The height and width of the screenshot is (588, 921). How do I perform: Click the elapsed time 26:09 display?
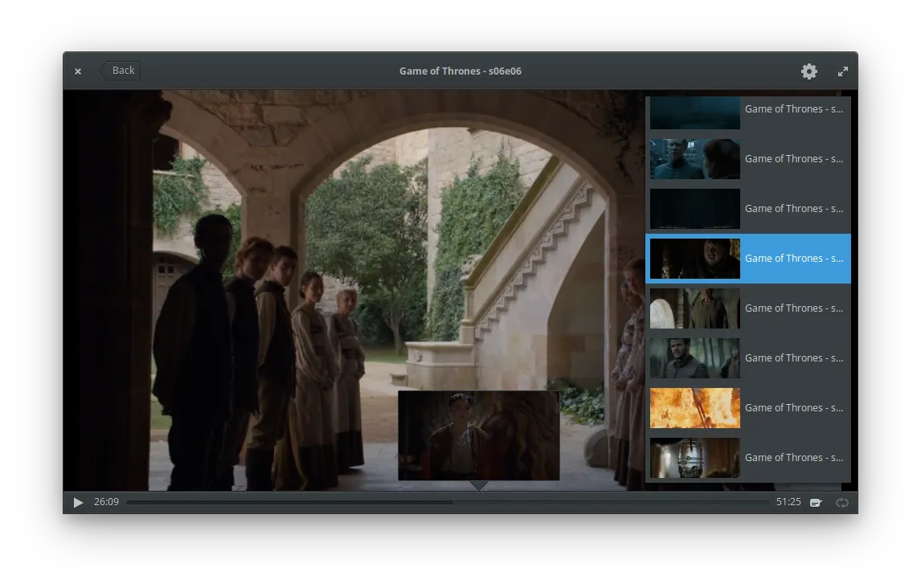[106, 502]
